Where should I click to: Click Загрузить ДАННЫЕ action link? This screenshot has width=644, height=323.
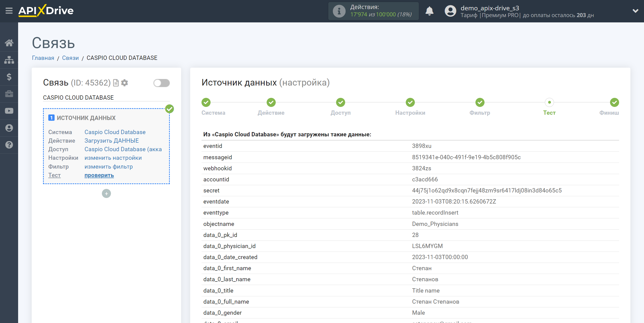pyautogui.click(x=112, y=141)
